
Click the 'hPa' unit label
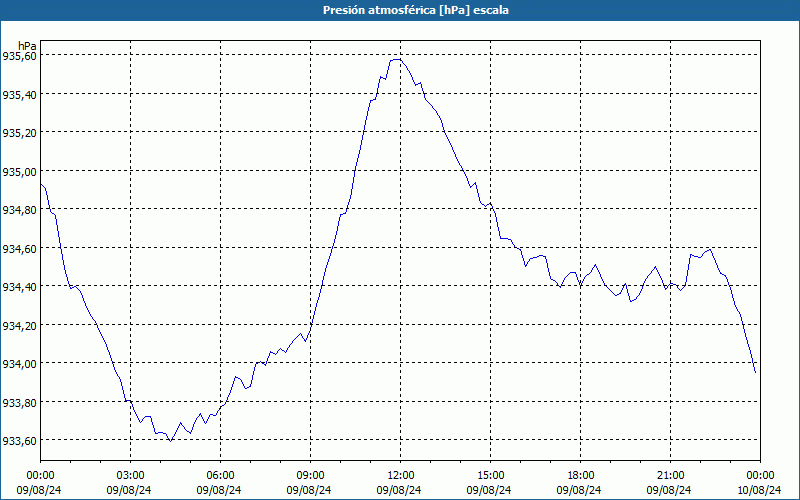coord(28,46)
